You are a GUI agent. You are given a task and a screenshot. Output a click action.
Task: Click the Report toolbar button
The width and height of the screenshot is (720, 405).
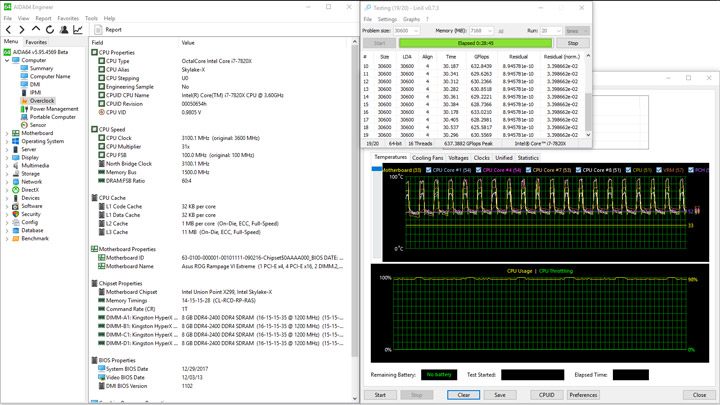(108, 29)
